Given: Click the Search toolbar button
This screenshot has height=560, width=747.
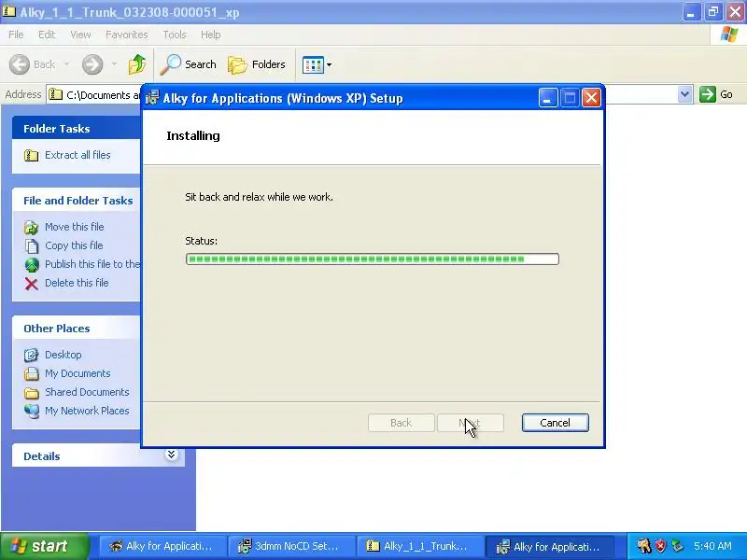Looking at the screenshot, I should click(189, 64).
